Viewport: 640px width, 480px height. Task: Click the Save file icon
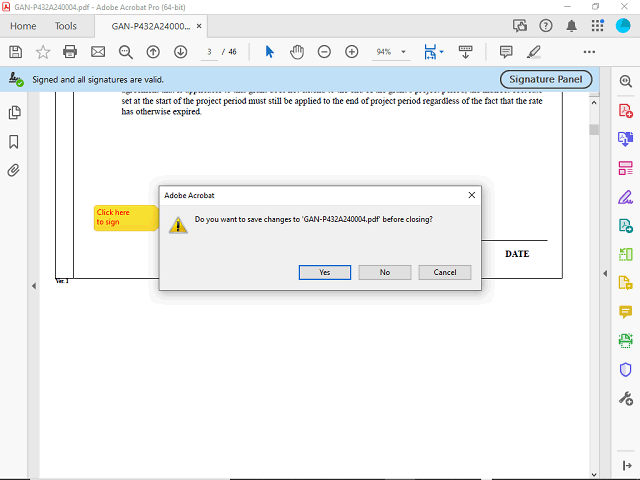pyautogui.click(x=16, y=52)
